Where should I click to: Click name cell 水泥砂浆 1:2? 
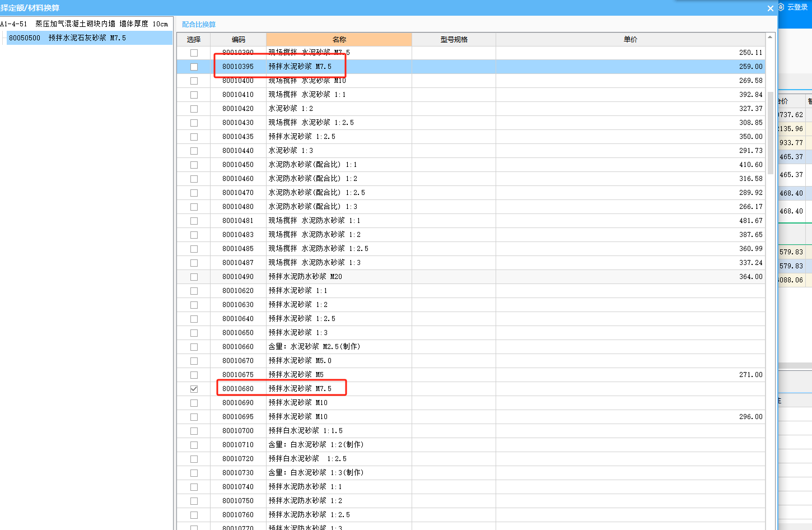tap(339, 109)
